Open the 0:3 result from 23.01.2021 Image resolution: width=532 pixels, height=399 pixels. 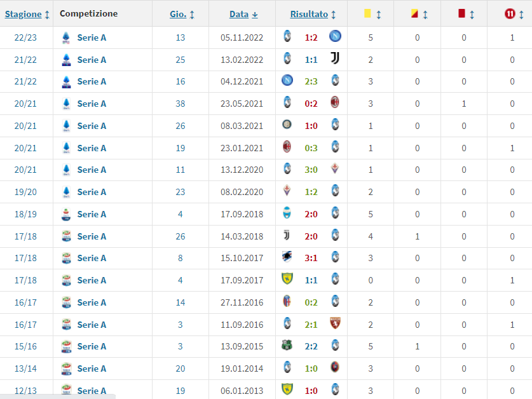coord(311,148)
